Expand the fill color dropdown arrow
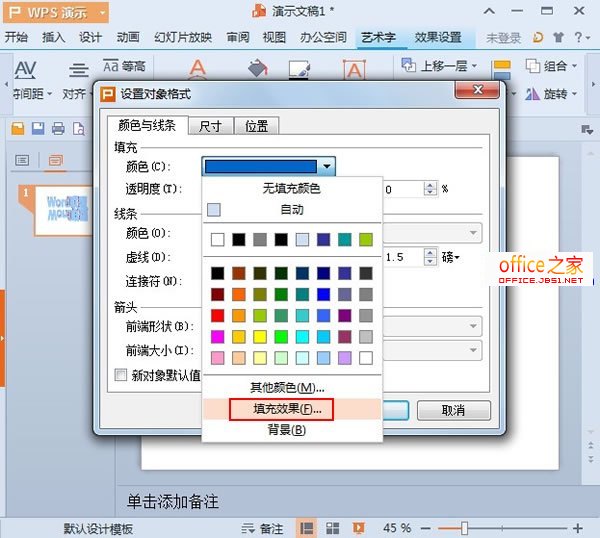Image resolution: width=600 pixels, height=538 pixels. 327,166
